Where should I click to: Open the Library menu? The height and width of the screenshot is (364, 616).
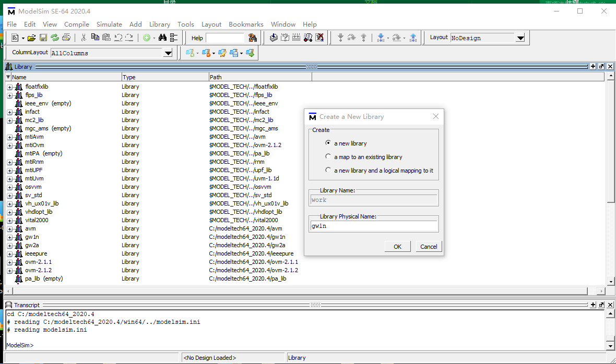(x=160, y=25)
